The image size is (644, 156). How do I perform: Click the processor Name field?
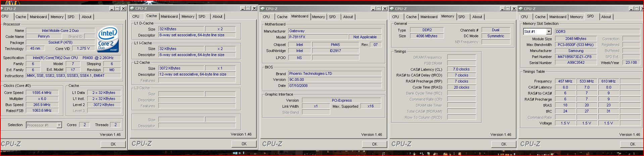point(60,31)
